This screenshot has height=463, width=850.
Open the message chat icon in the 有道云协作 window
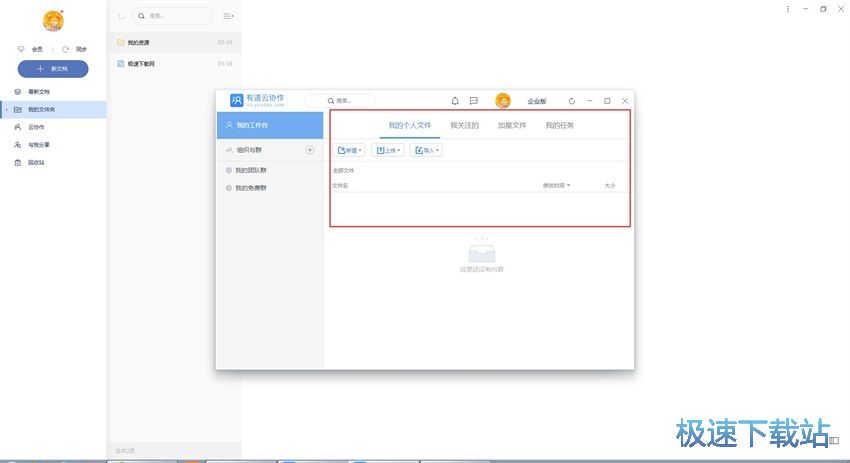click(x=474, y=101)
